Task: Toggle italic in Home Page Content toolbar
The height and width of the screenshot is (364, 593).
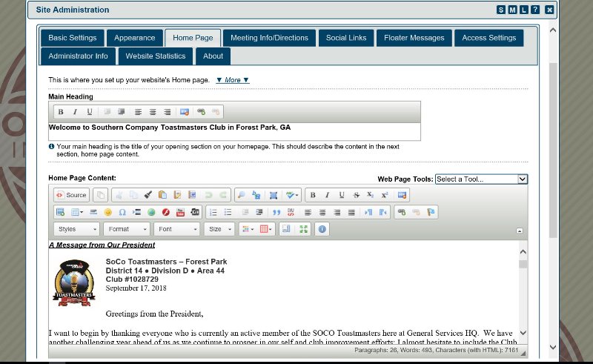Action: (x=327, y=195)
